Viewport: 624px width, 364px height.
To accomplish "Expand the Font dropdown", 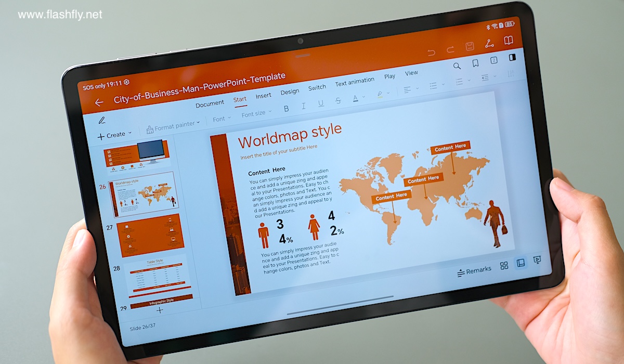I will [222, 119].
